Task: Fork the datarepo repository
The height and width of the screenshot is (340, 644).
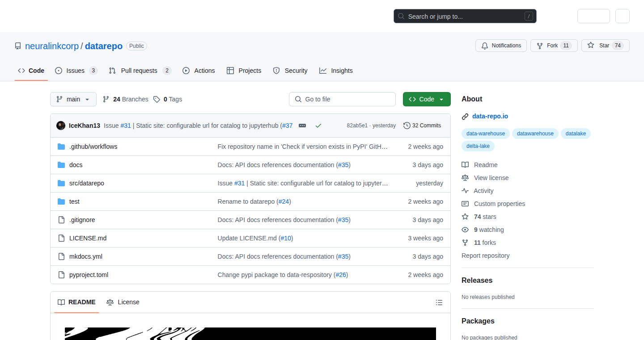Action: [x=554, y=46]
